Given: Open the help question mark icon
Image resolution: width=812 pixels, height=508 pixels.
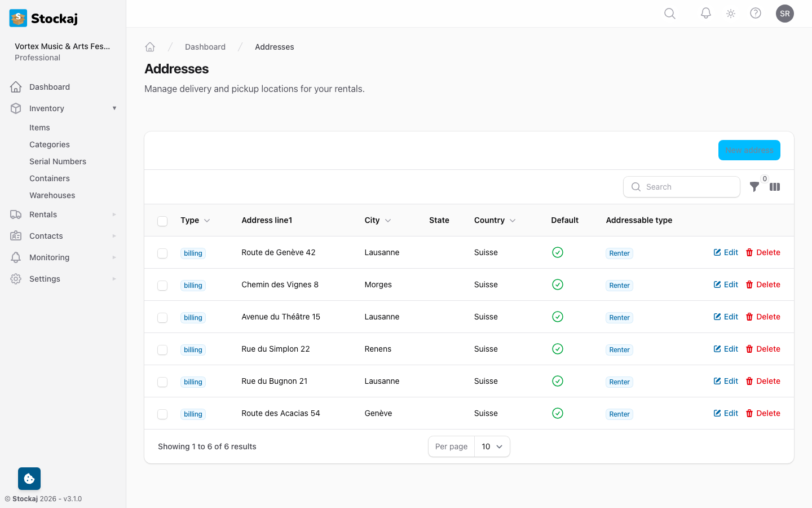Looking at the screenshot, I should (756, 13).
